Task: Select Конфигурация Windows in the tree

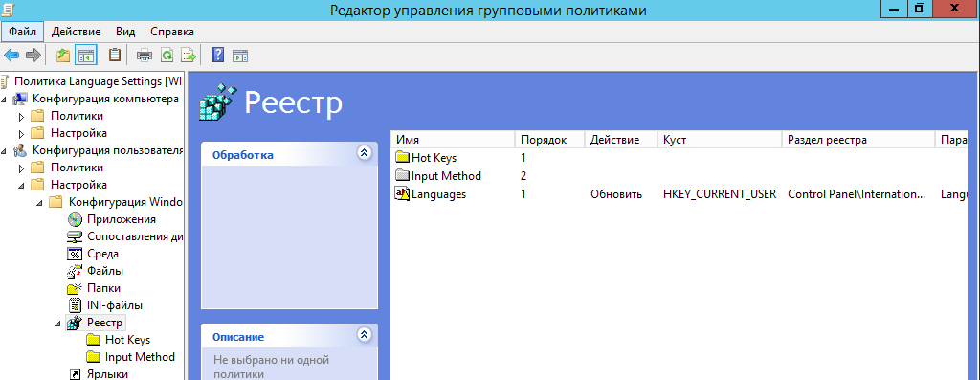Action: tap(125, 203)
